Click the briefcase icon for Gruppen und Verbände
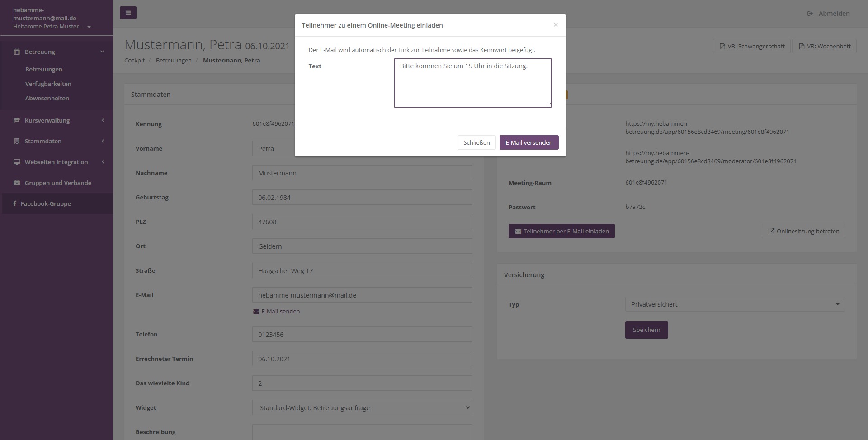868x440 pixels. [x=17, y=183]
